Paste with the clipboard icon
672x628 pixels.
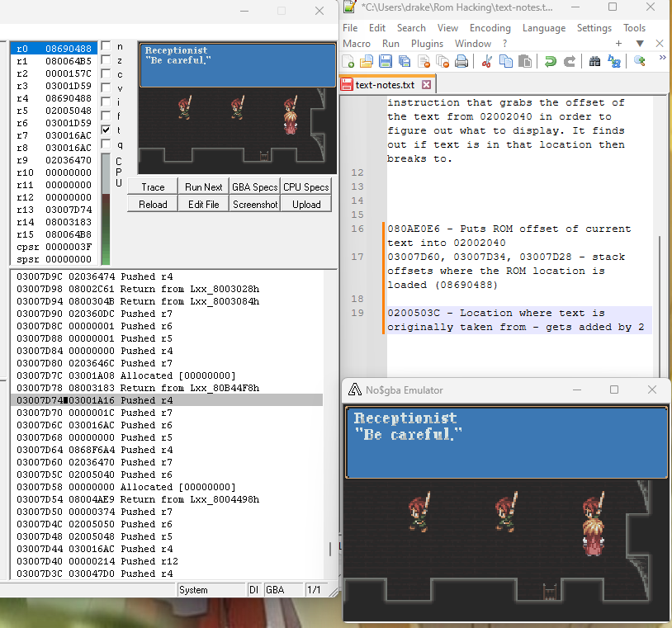(x=525, y=62)
